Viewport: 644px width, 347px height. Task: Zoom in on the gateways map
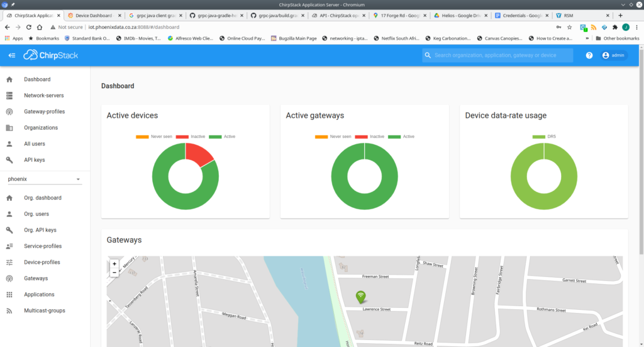114,263
